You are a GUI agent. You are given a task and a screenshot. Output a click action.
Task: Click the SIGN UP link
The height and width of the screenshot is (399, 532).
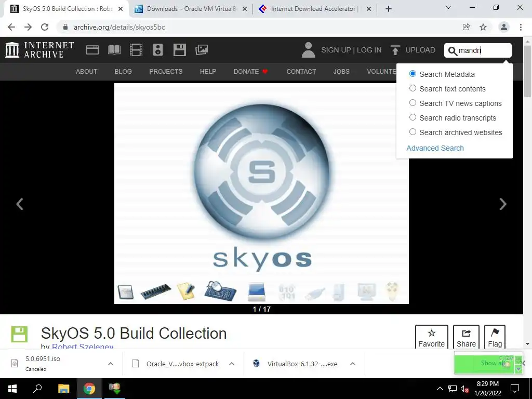pyautogui.click(x=336, y=50)
